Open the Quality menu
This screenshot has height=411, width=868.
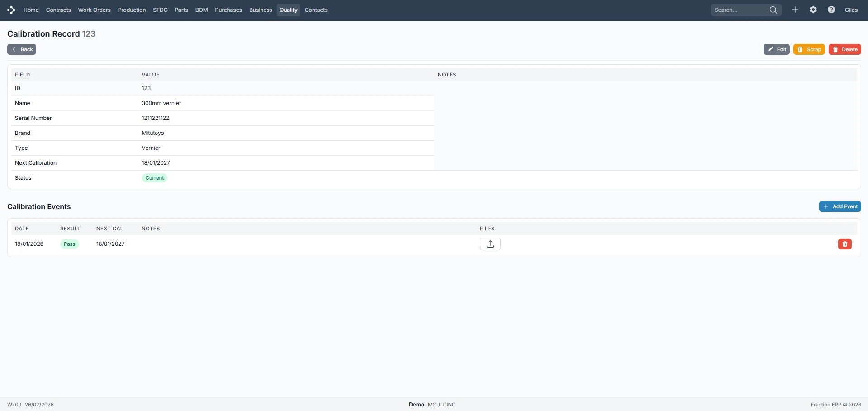[288, 10]
